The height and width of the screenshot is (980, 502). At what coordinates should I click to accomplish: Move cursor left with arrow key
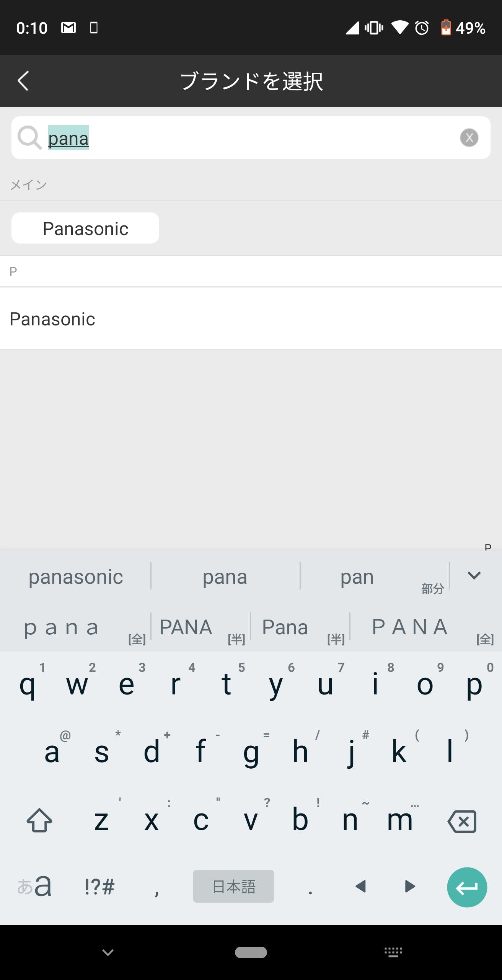coord(360,886)
